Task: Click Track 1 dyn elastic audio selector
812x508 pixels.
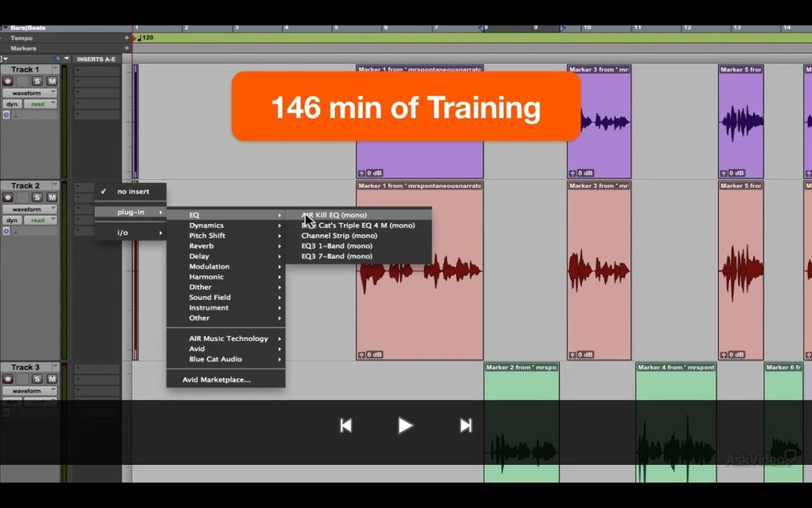Action: [x=12, y=104]
